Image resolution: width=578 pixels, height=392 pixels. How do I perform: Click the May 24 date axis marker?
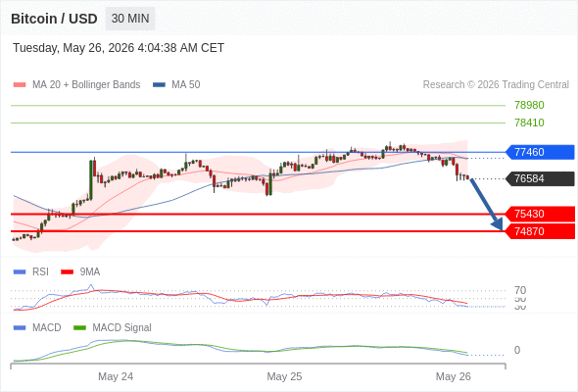click(116, 376)
